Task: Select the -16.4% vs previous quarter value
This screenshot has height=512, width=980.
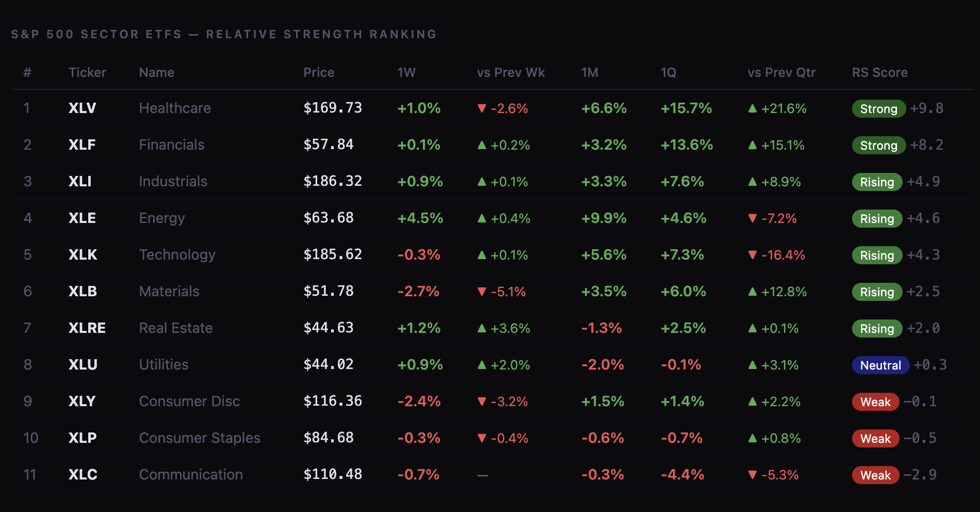Action: point(776,255)
